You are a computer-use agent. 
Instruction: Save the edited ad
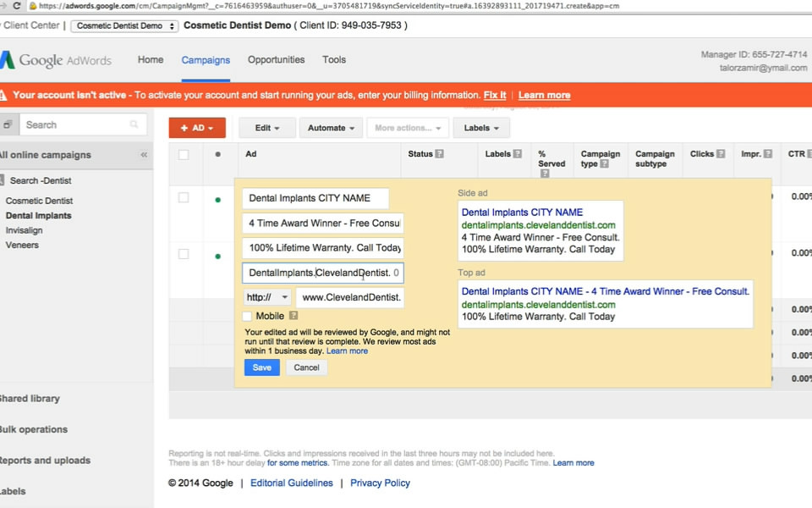(x=262, y=367)
